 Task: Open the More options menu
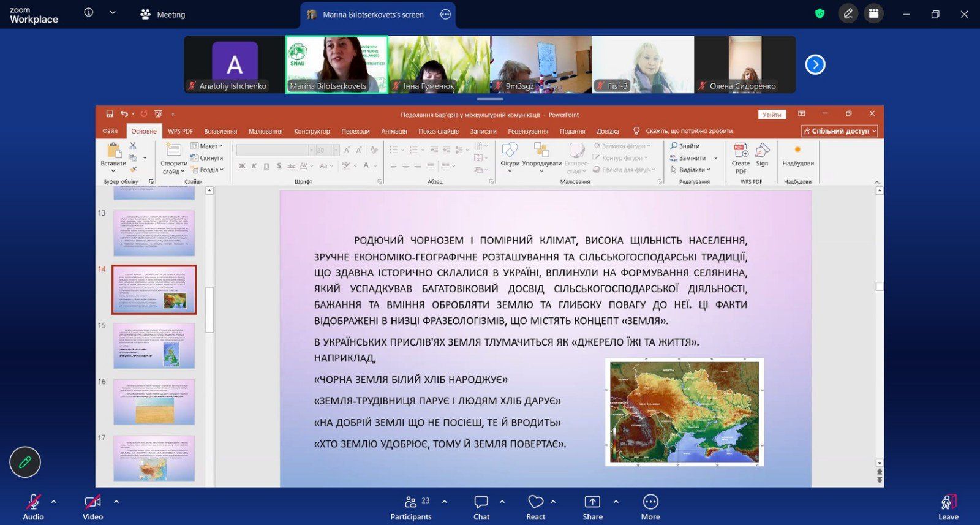click(x=650, y=507)
